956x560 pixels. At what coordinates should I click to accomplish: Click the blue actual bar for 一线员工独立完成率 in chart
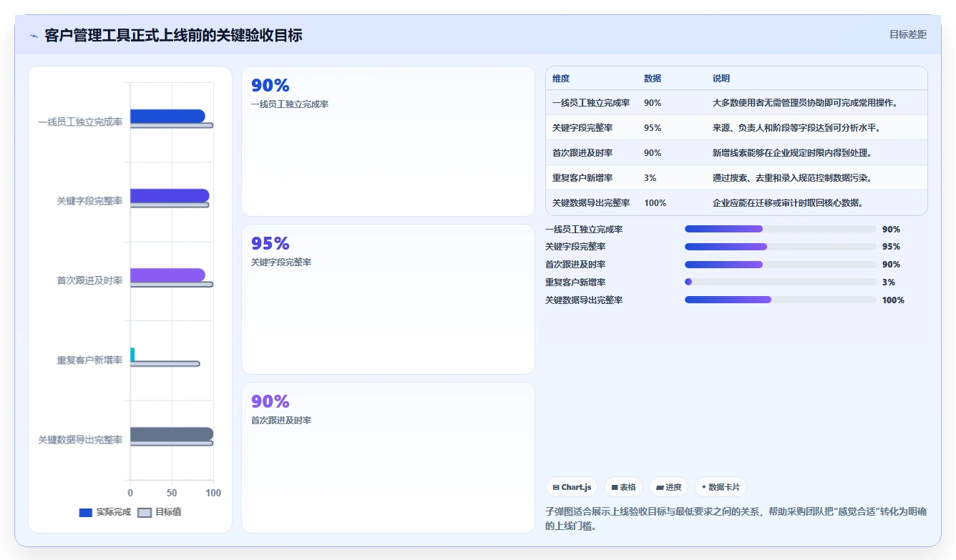(167, 116)
